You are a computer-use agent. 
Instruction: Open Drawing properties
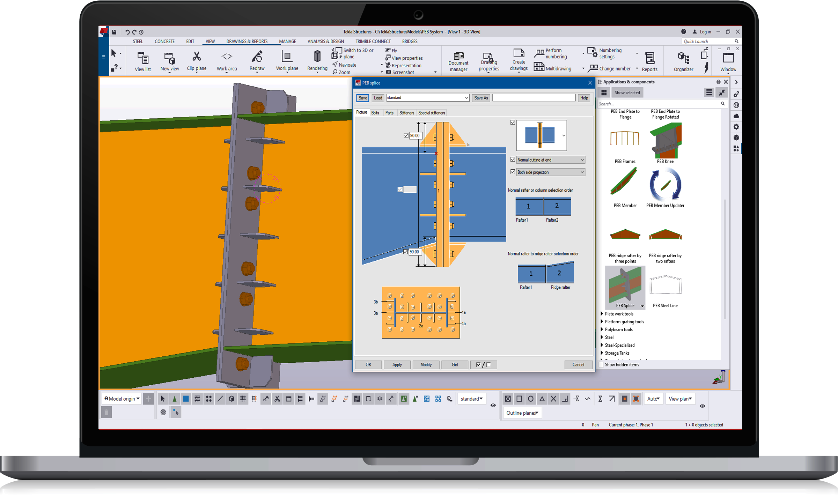[x=489, y=62]
